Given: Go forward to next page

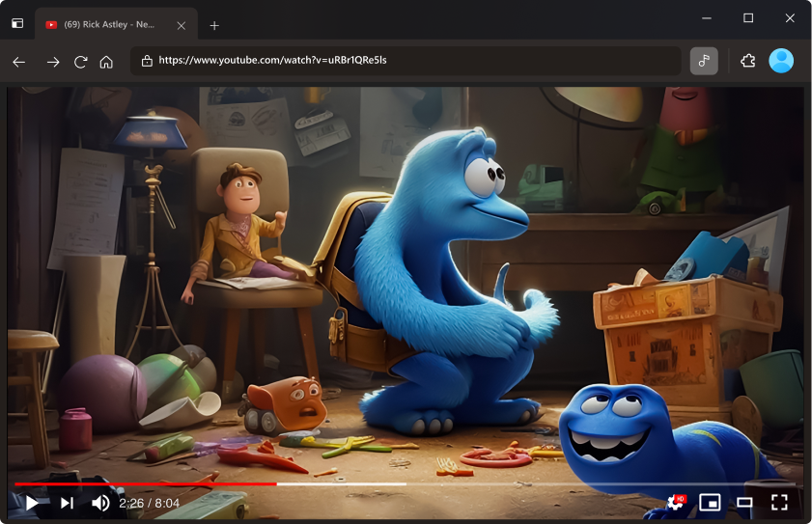Looking at the screenshot, I should tap(53, 62).
